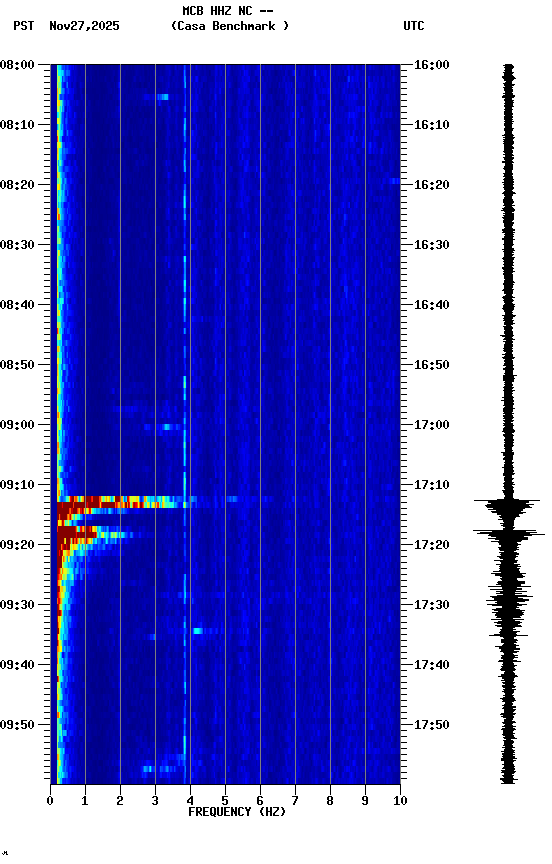Select the 16:20 UTC time label
The height and width of the screenshot is (864, 552).
click(432, 185)
